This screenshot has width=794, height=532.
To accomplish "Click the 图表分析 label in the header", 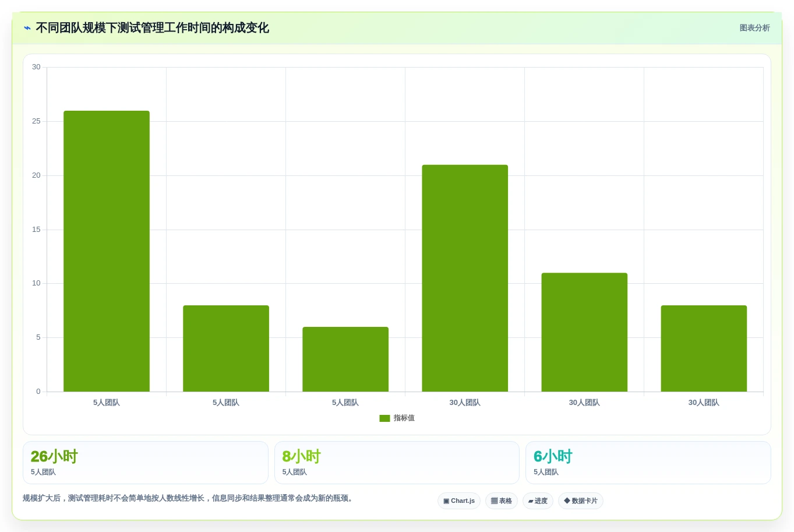I will [x=754, y=28].
